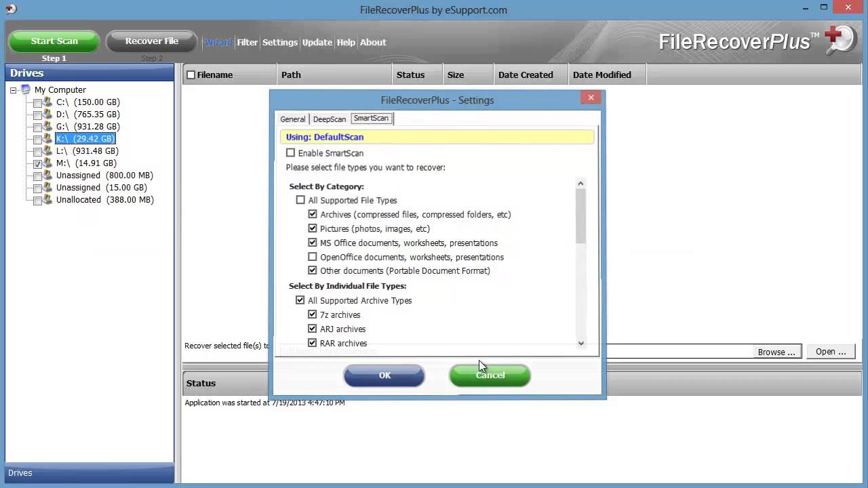Click the FileRecoverPlus title bar app icon
Viewport: 868px width, 488px height.
(x=12, y=9)
